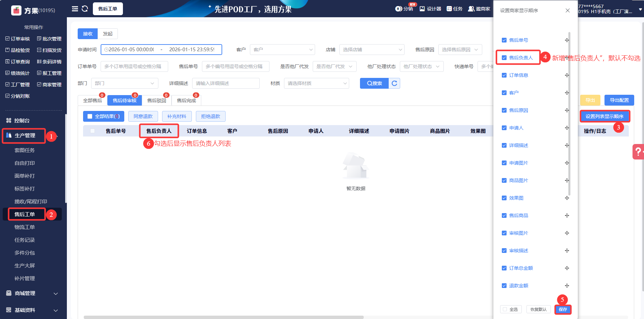Select 售后待审核 status tab
The height and width of the screenshot is (319, 644).
point(125,100)
